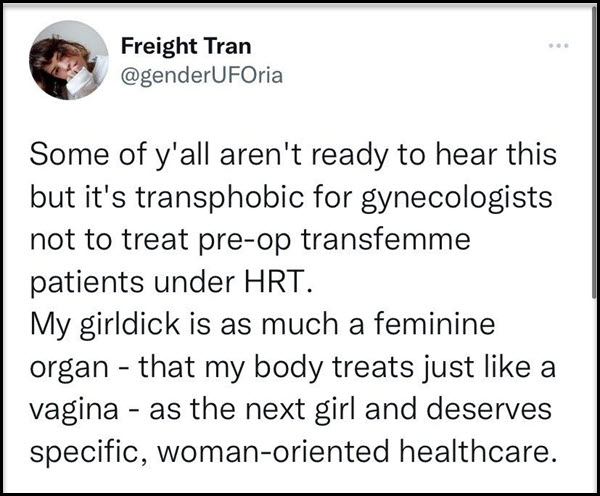Click the scrollbar track below the thumb
The height and width of the screenshot is (496, 600).
(593, 394)
